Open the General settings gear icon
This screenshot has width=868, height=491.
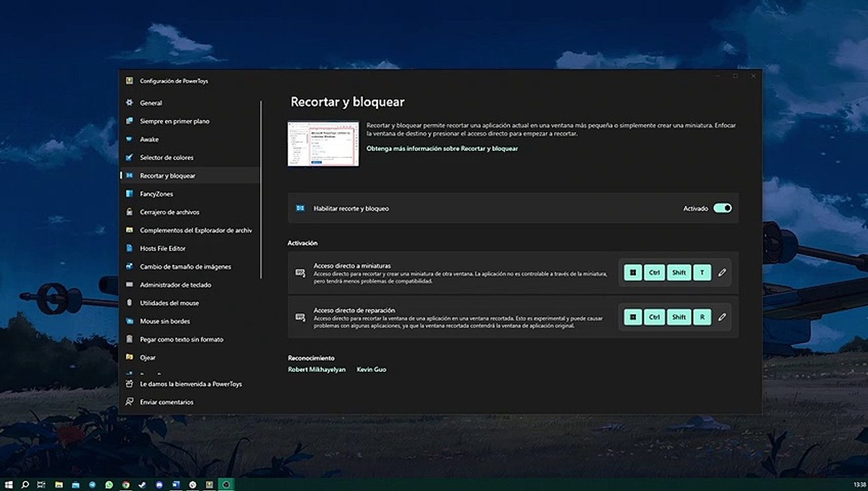129,103
